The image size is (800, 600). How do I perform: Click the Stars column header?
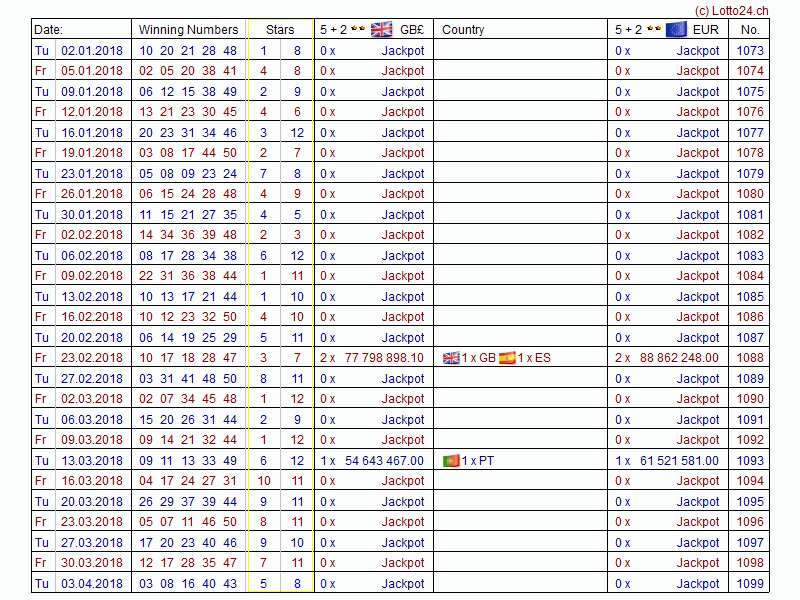click(x=280, y=30)
